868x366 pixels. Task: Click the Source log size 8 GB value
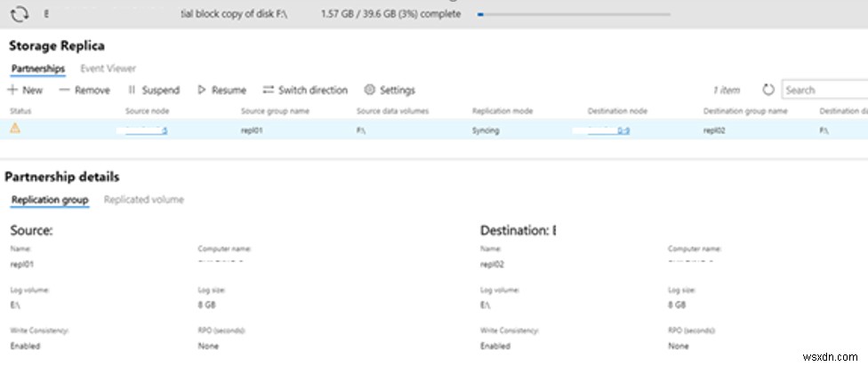point(207,305)
